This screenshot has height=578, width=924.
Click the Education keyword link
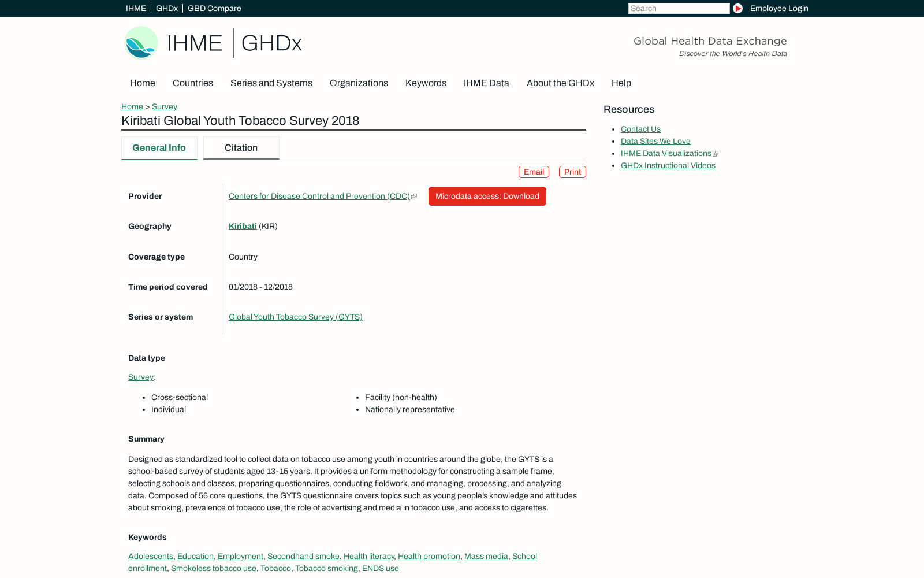(x=195, y=557)
